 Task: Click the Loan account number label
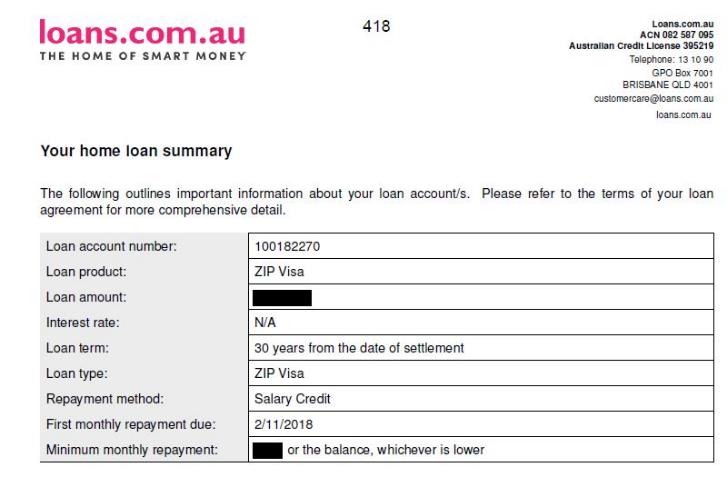pos(111,246)
